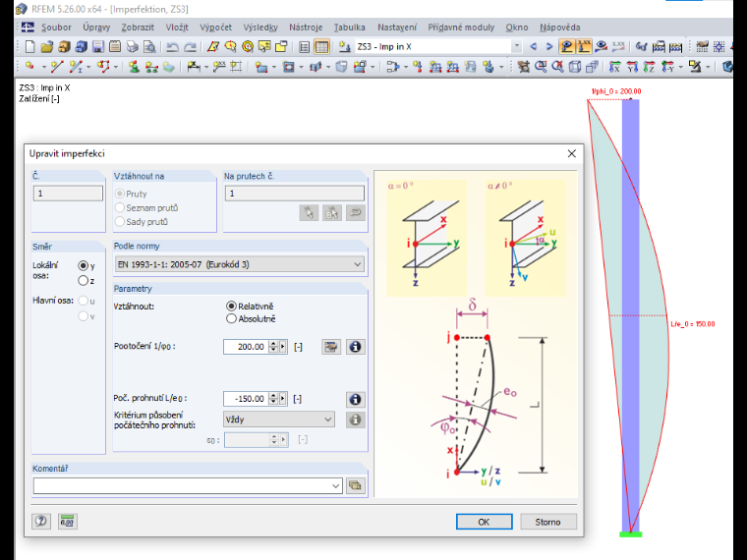Viewport: 747px width, 560px height.
Task: Click the comment library icon
Action: (x=356, y=485)
